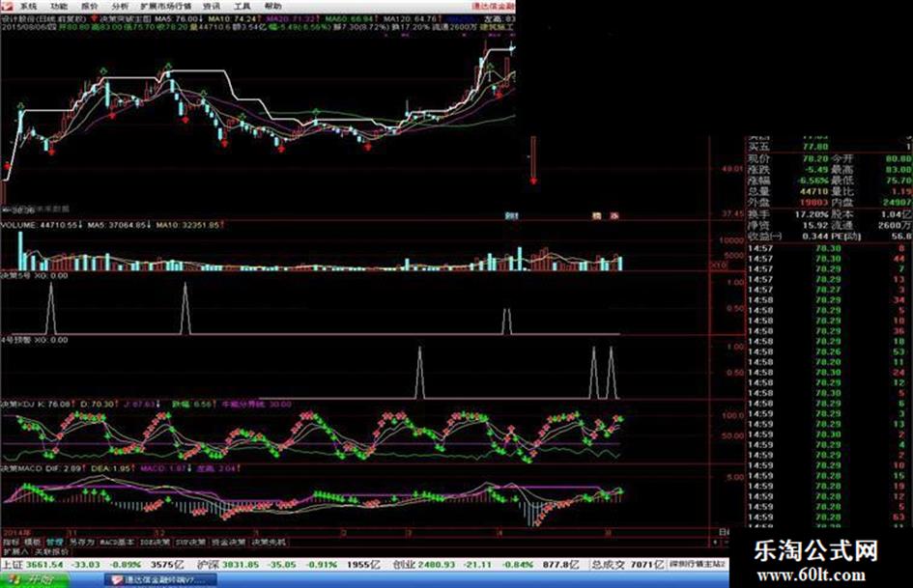Click the 决策KDJ indicator label
This screenshot has width=913, height=588.
[17, 404]
